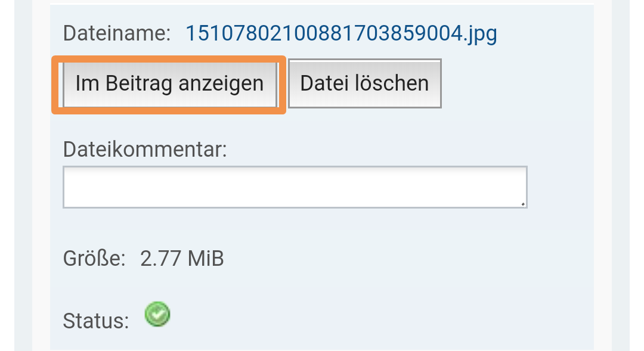The height and width of the screenshot is (351, 644).
Task: Open the 15107802100881703859004.jpg file link
Action: tap(341, 33)
